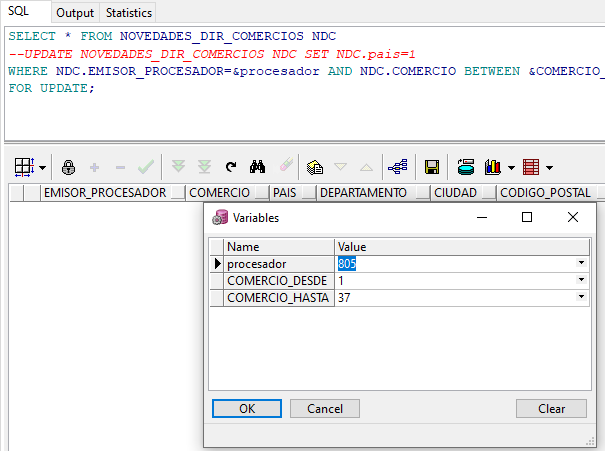
Task: Open COMERCIO_HASTA value dropdown
Action: [x=581, y=298]
